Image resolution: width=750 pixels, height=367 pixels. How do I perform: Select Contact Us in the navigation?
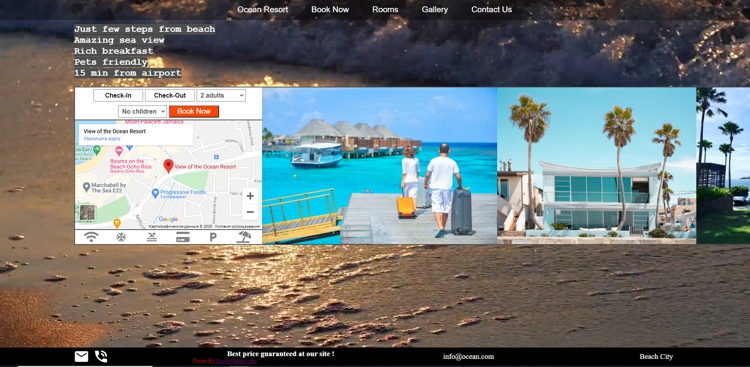pos(491,10)
